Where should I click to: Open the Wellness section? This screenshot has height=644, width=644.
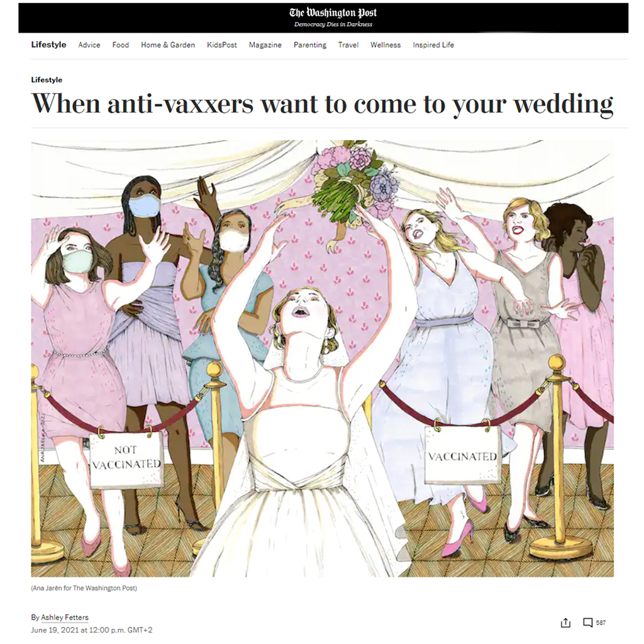[386, 45]
